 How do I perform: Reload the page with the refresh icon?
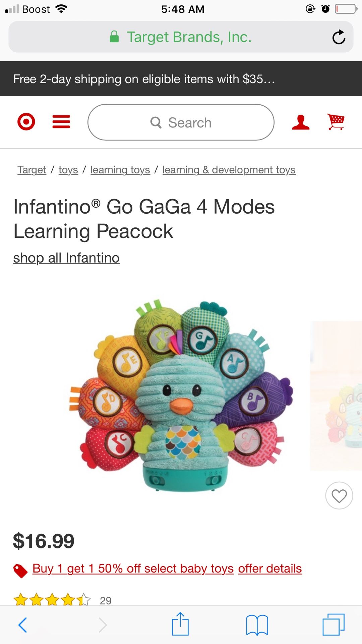pyautogui.click(x=339, y=37)
